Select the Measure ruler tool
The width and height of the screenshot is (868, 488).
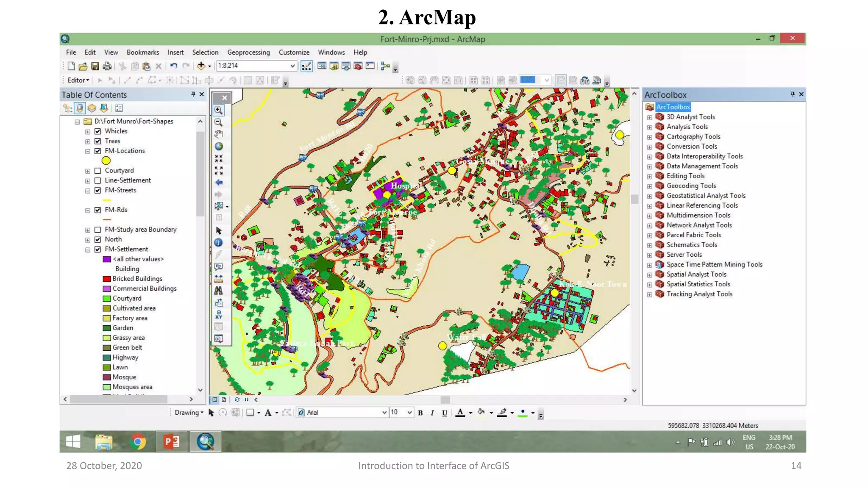click(219, 279)
